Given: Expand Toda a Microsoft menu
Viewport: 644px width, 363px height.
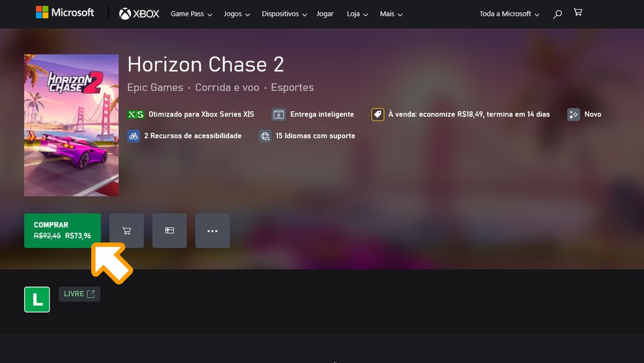Looking at the screenshot, I should click(509, 14).
